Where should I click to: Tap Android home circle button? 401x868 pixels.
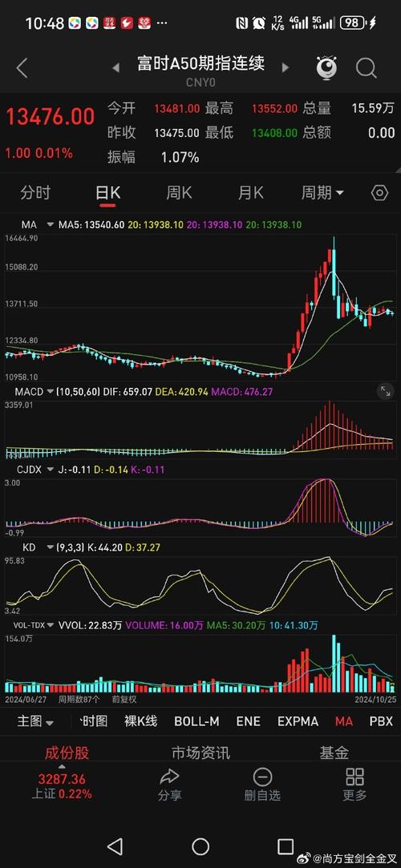tap(200, 846)
